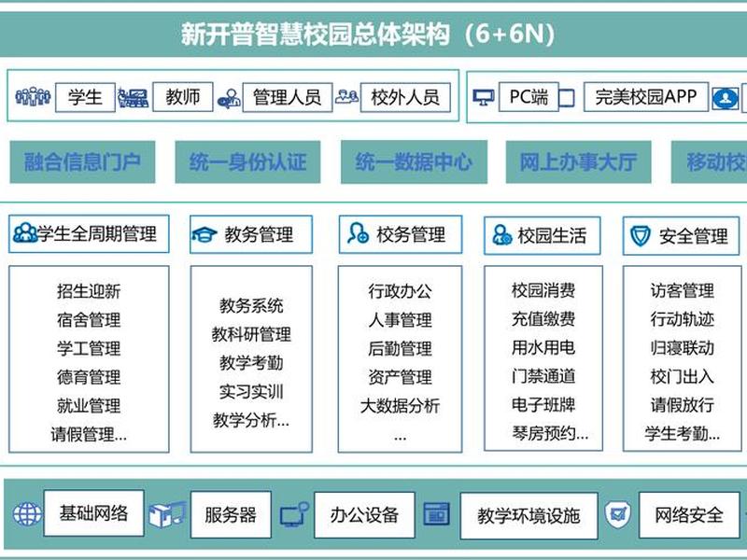
Task: Click the 校园消费 item
Action: [x=543, y=290]
